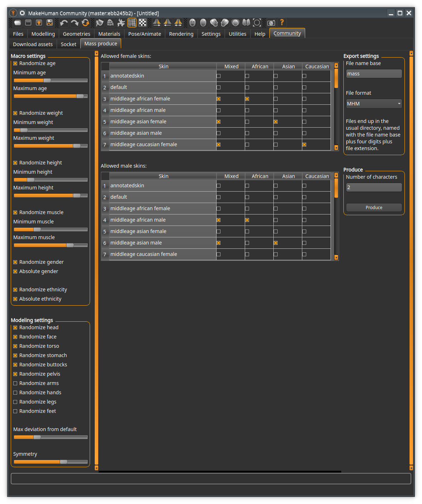422x504 pixels.
Task: Switch to the Geometries tab
Action: coord(76,34)
